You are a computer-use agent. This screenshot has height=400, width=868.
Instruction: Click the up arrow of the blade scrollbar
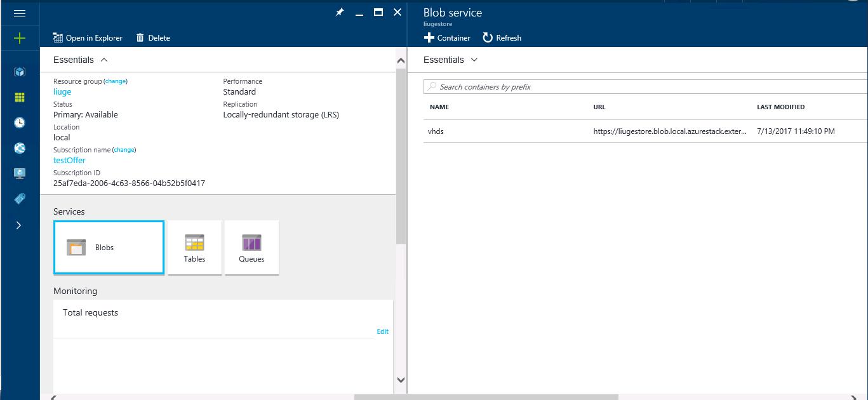click(x=401, y=61)
